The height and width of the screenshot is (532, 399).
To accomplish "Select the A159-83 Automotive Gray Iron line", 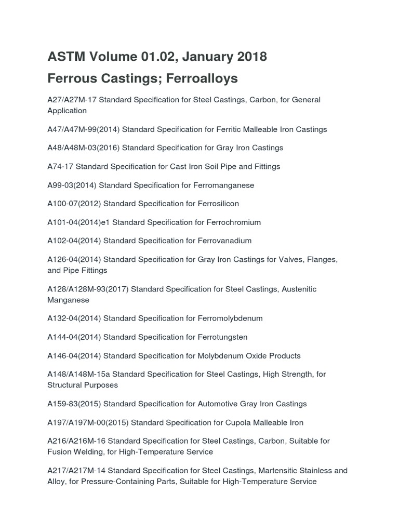I will point(177,404).
